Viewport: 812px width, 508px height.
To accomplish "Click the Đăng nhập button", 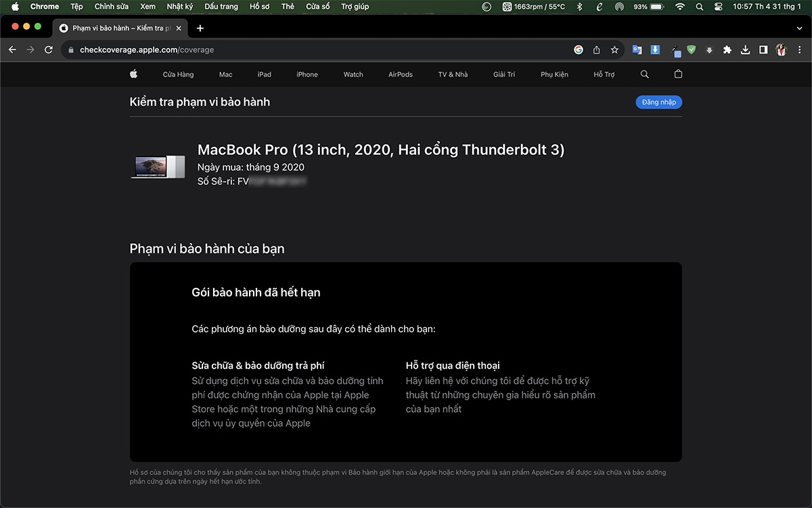I will (x=659, y=102).
